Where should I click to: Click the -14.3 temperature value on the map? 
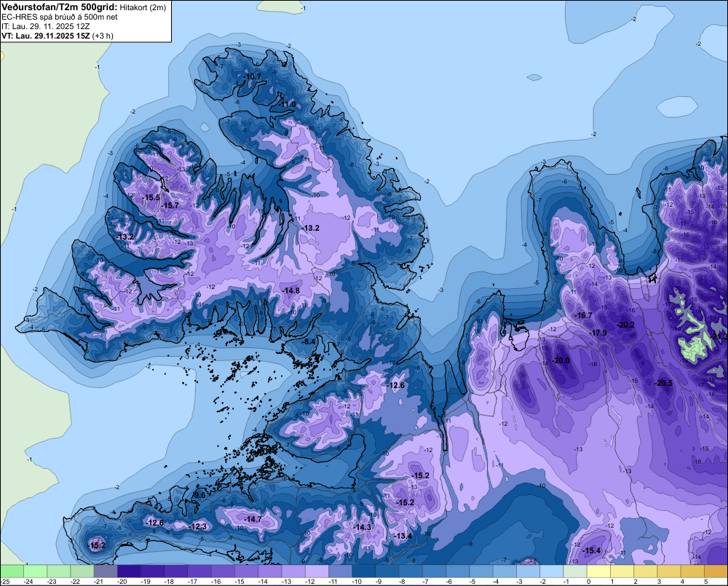pyautogui.click(x=363, y=527)
